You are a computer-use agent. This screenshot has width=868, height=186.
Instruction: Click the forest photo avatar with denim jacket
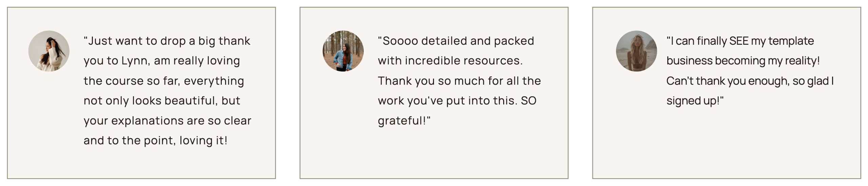343,51
